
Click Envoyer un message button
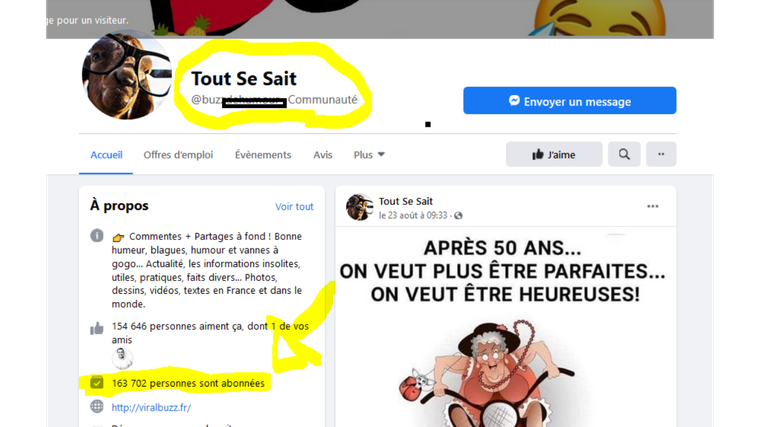click(x=570, y=101)
